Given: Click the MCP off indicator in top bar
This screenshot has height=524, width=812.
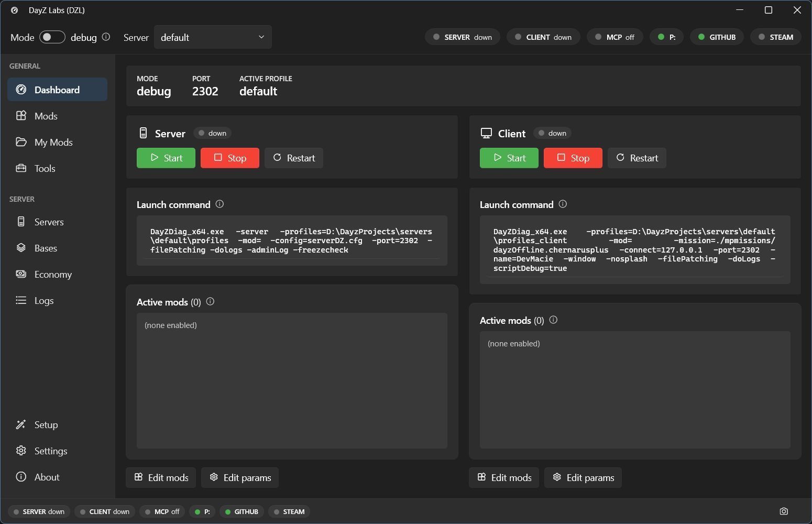Looking at the screenshot, I should [615, 37].
